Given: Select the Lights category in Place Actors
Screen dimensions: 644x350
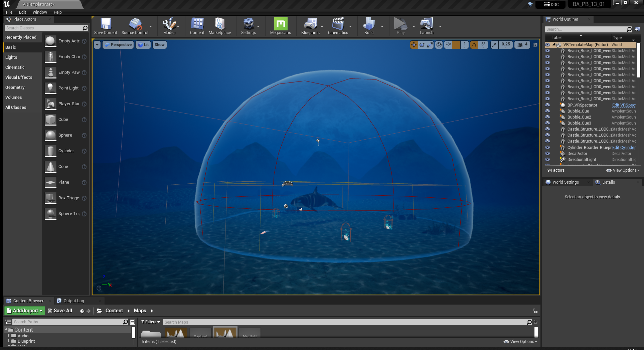Looking at the screenshot, I should [11, 57].
